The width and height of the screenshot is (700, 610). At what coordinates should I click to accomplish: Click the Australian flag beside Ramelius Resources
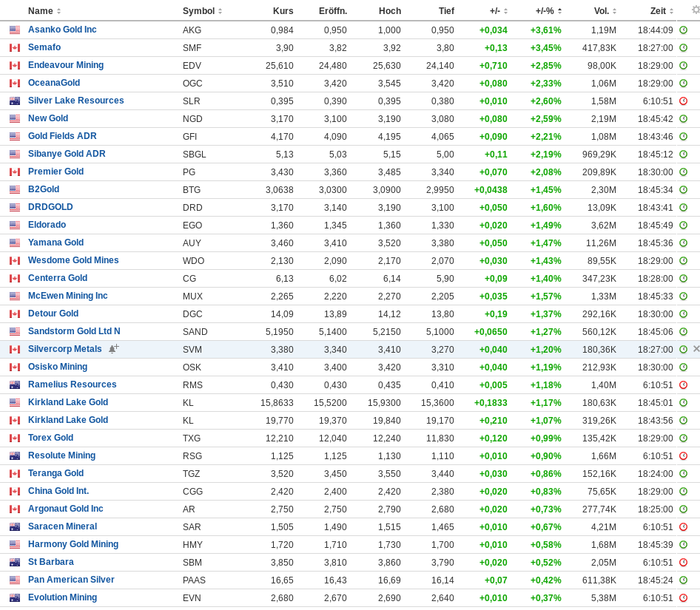[15, 385]
